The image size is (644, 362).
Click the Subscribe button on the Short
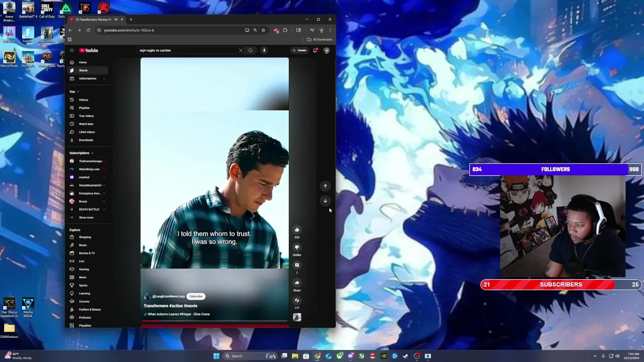pyautogui.click(x=196, y=296)
